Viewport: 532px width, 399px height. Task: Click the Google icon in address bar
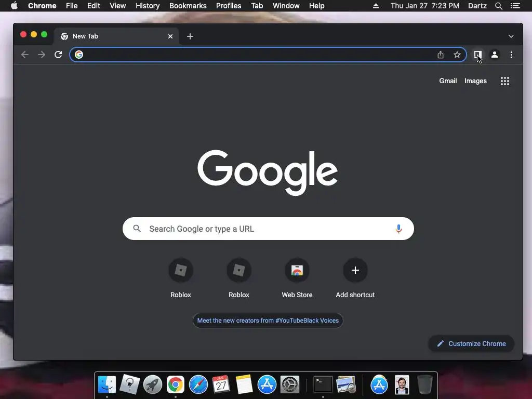(x=79, y=55)
